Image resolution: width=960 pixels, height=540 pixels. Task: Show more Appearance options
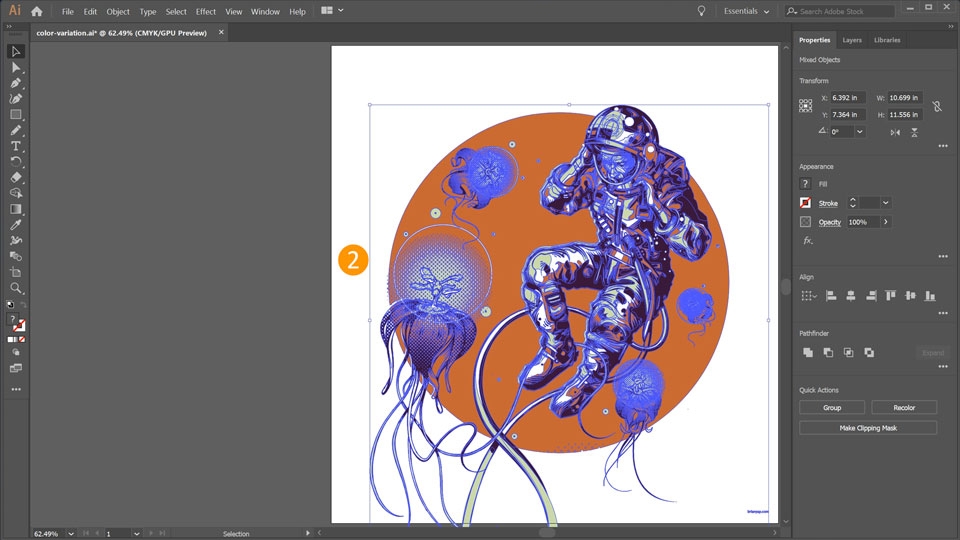(x=943, y=257)
